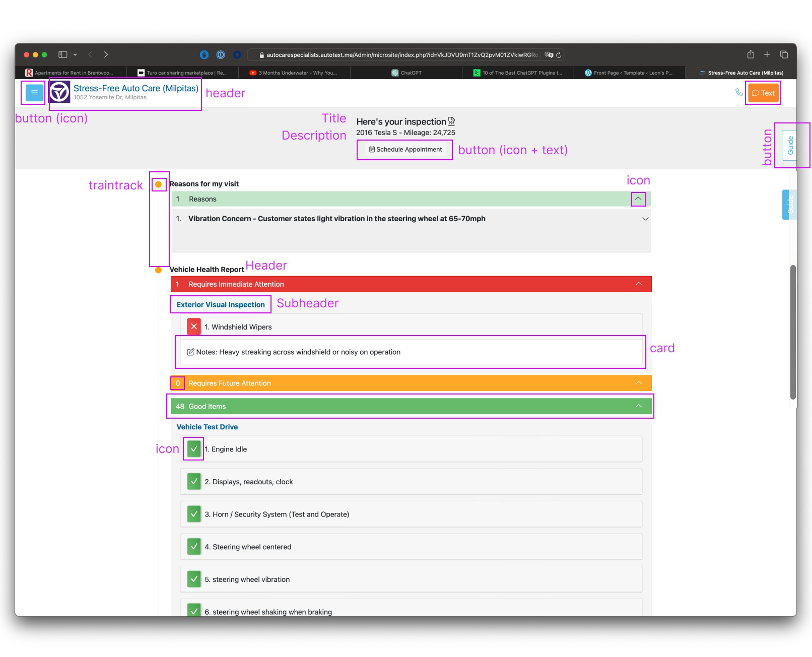Click the green check for Engine Idle

coord(194,448)
